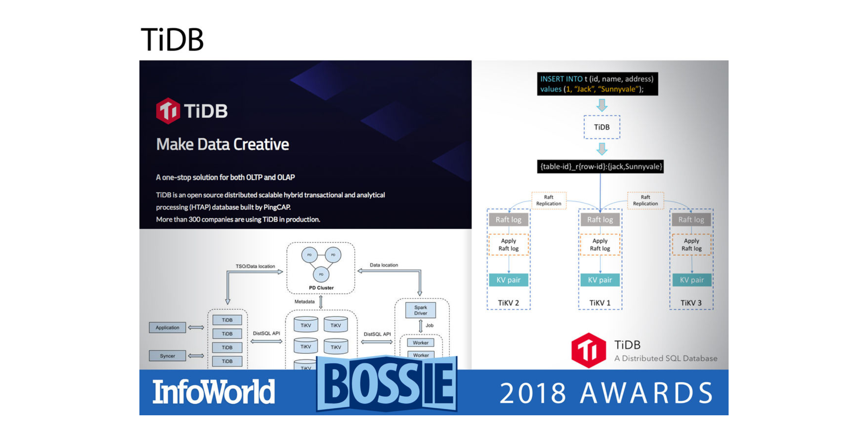Click the 'TiKV 3' label
This screenshot has height=437, width=868.
point(691,303)
